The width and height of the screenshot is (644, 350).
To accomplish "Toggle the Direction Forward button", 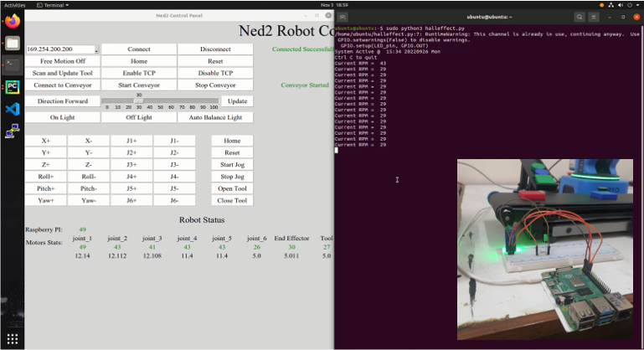I will [63, 101].
